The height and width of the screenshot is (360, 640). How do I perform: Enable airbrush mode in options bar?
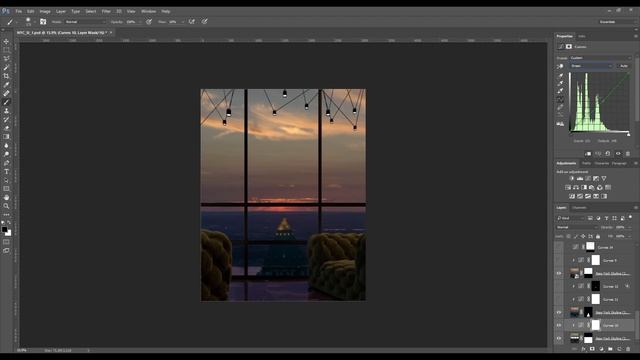coord(191,22)
